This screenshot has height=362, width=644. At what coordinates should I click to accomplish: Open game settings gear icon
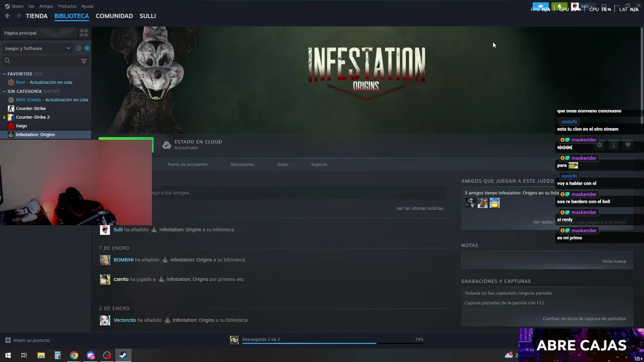599,145
